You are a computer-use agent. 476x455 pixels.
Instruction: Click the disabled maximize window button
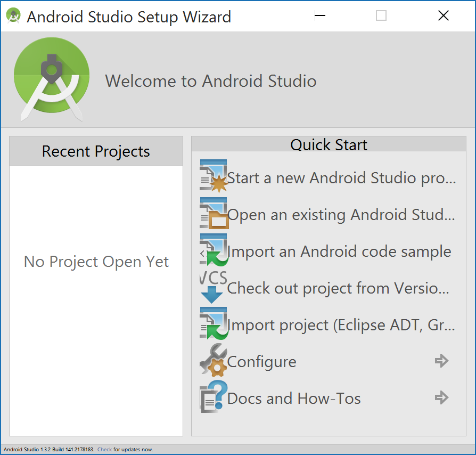click(x=381, y=15)
